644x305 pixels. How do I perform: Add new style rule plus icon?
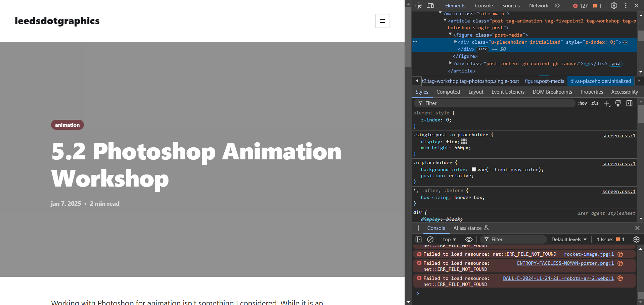tap(606, 103)
